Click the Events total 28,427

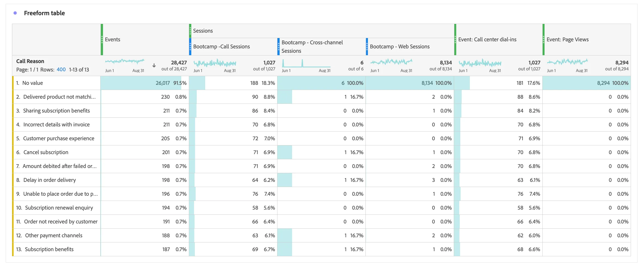pyautogui.click(x=179, y=63)
